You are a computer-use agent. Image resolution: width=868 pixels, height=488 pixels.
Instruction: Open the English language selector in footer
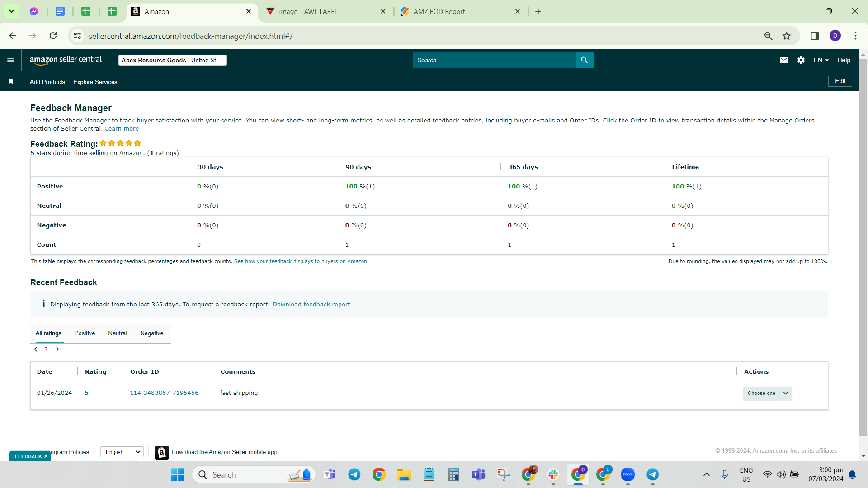click(x=122, y=452)
